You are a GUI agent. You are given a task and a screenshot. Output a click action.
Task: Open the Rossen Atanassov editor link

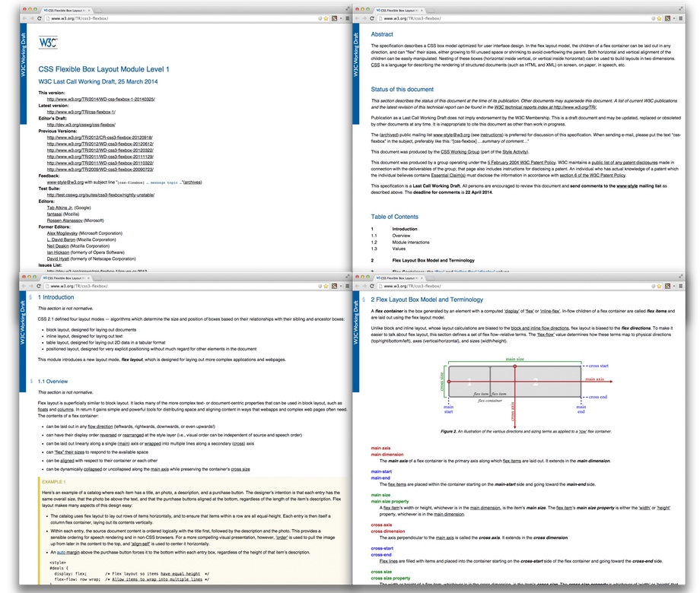(65, 220)
